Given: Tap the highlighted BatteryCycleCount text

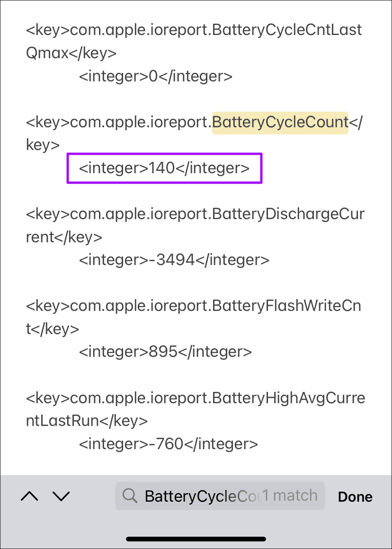Looking at the screenshot, I should (x=280, y=122).
